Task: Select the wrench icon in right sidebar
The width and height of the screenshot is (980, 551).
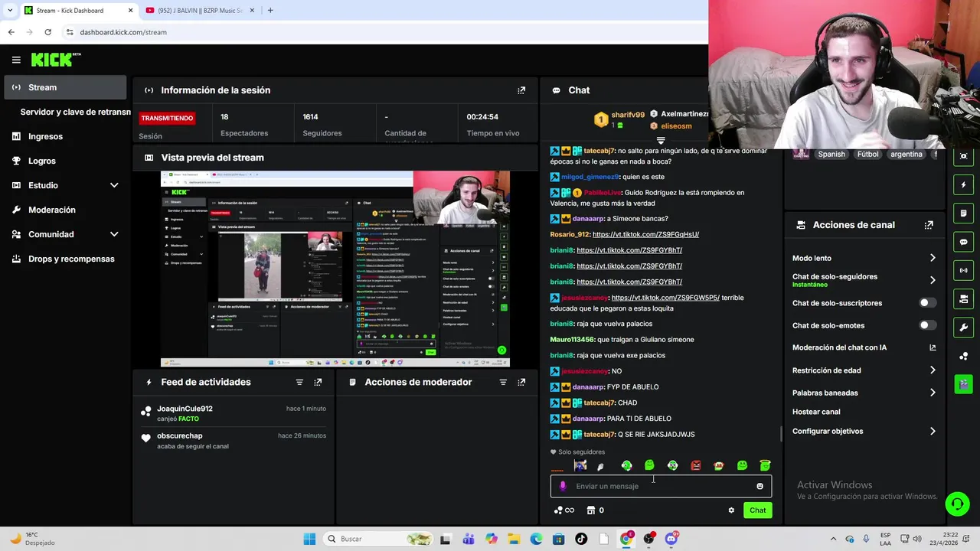Action: [x=963, y=328]
